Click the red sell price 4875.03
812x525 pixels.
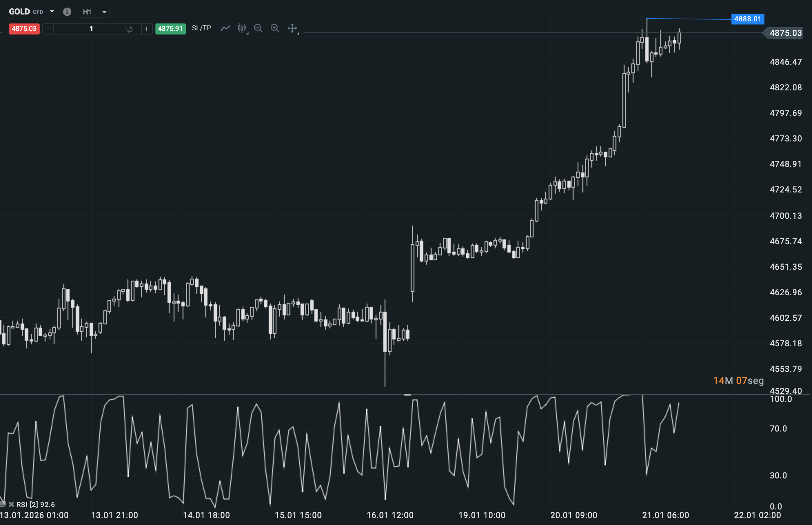(24, 29)
